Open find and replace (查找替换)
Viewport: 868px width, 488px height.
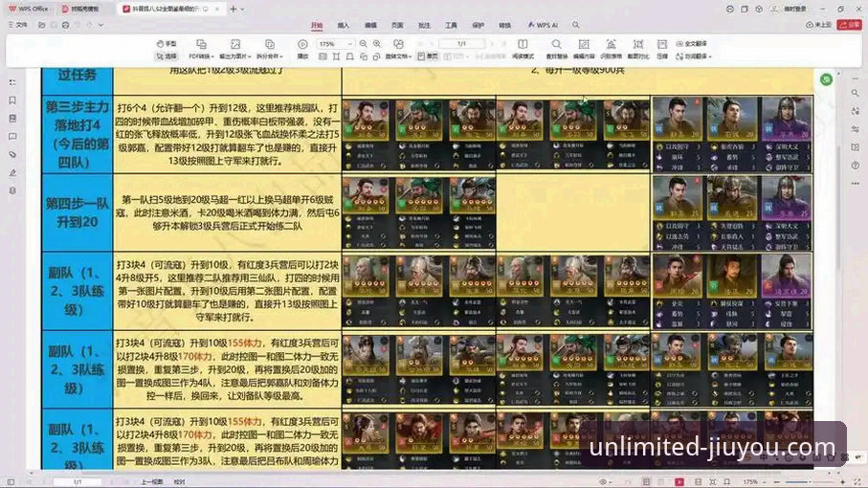click(x=556, y=49)
